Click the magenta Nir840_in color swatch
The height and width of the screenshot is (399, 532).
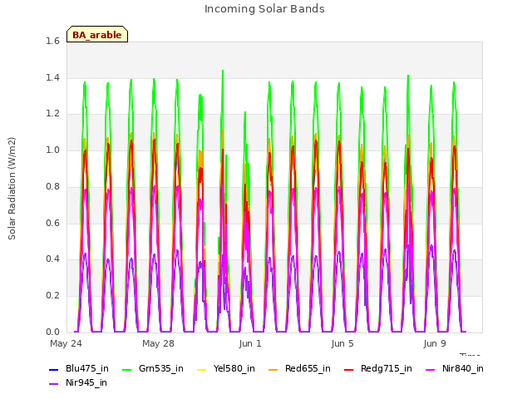pyautogui.click(x=430, y=370)
